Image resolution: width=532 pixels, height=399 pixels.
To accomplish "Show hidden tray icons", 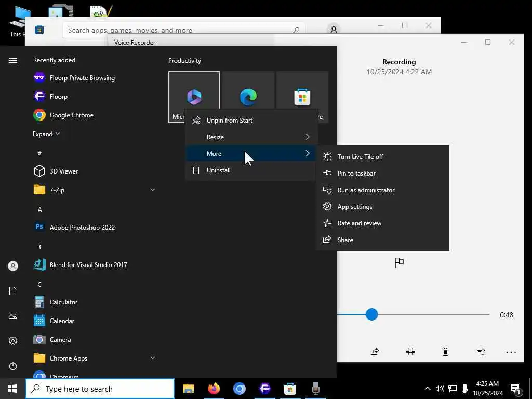I will coord(428,389).
